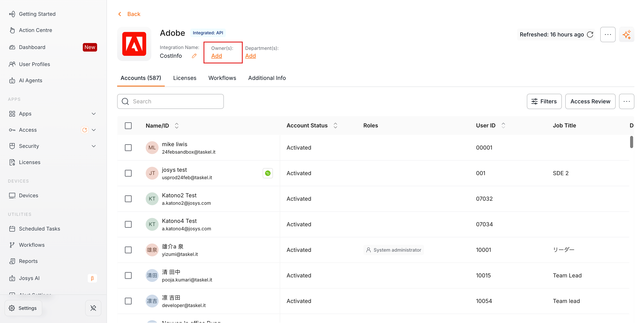The image size is (644, 323).
Task: Click the Licenses document icon
Action: [x=12, y=162]
